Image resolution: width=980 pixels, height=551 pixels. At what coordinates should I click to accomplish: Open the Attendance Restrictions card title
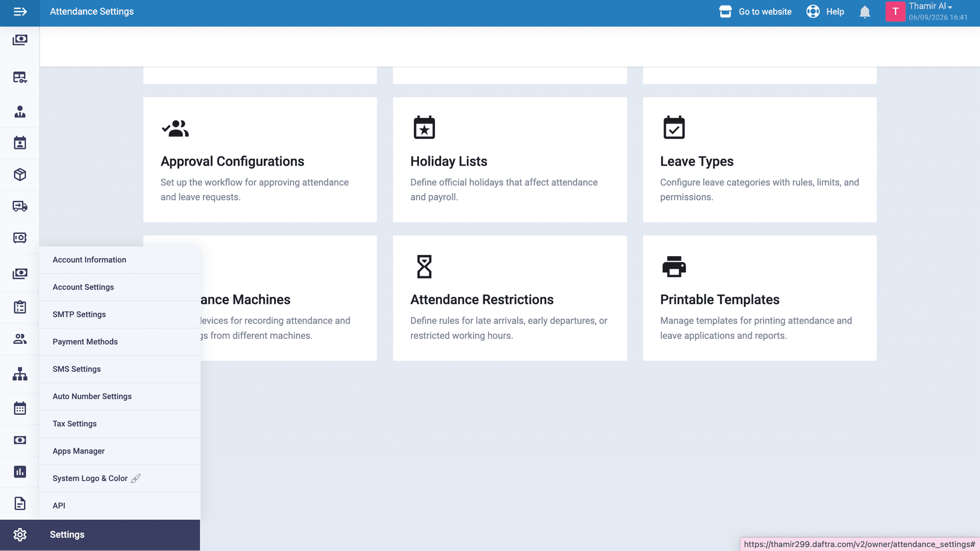point(482,299)
